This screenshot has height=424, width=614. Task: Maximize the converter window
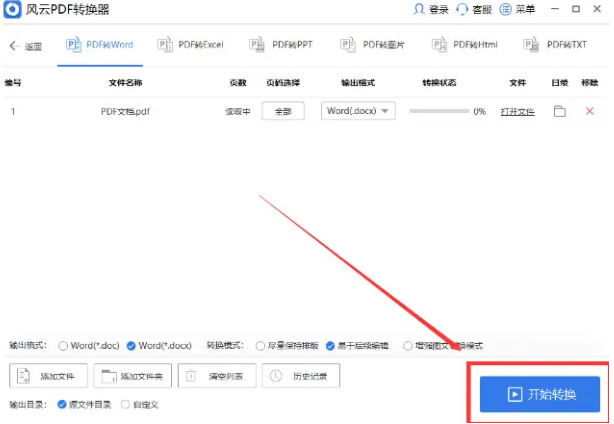tap(576, 9)
